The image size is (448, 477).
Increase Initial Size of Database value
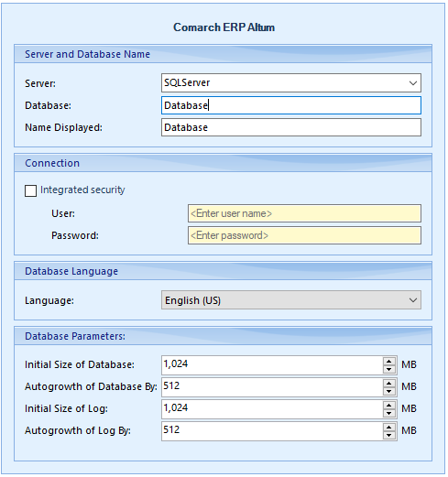point(388,362)
